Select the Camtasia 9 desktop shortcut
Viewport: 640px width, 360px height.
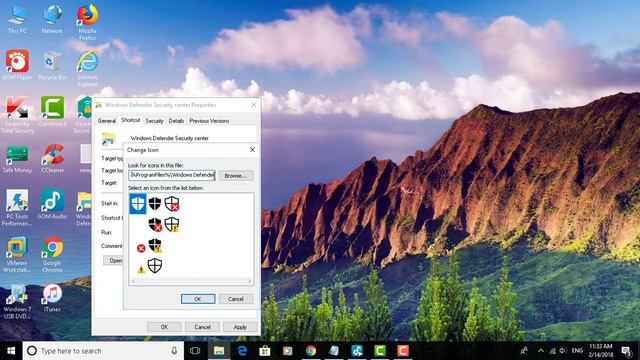52,111
